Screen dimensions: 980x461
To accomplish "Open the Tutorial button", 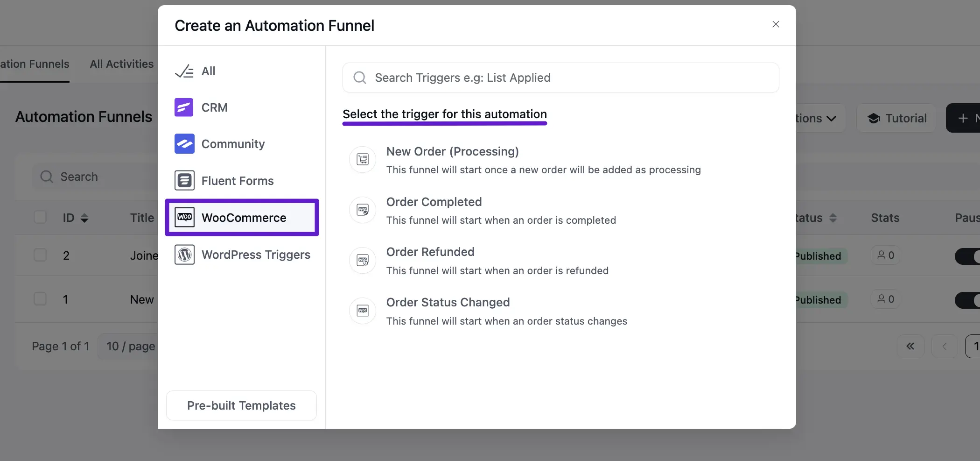I will [x=896, y=118].
